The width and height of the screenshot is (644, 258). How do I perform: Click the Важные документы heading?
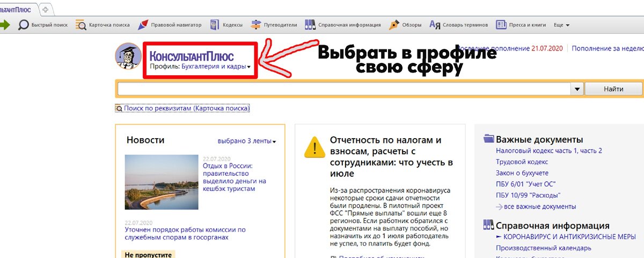tap(539, 139)
